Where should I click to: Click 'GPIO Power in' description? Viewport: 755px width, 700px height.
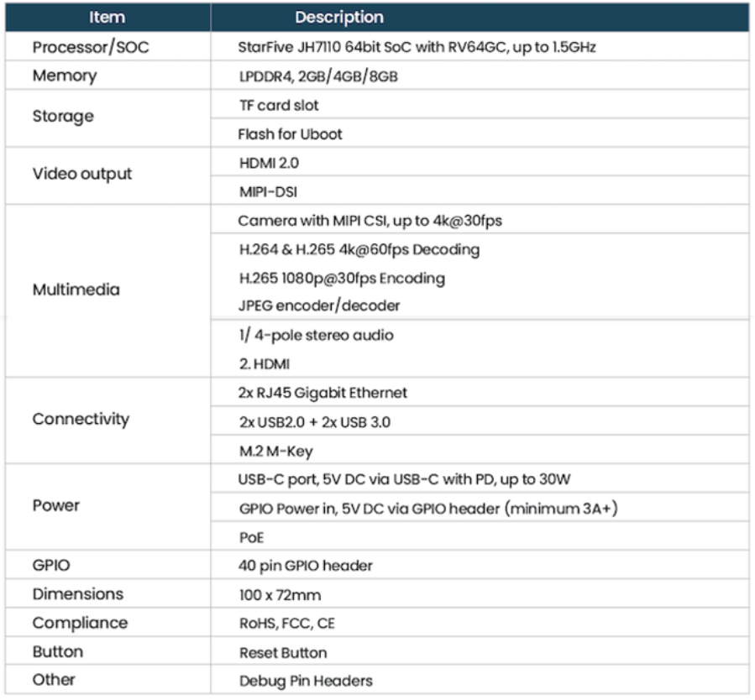tap(428, 509)
